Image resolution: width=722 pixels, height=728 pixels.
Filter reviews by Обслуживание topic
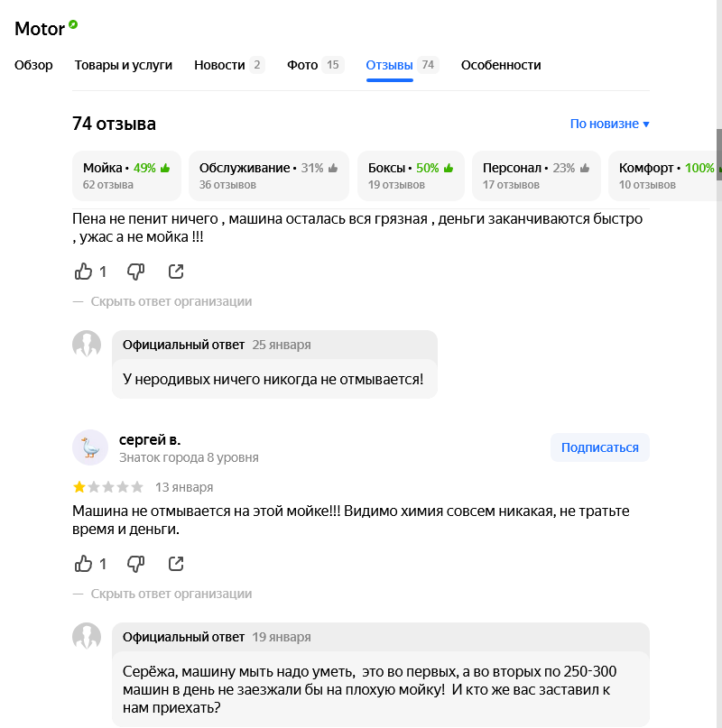coord(268,175)
